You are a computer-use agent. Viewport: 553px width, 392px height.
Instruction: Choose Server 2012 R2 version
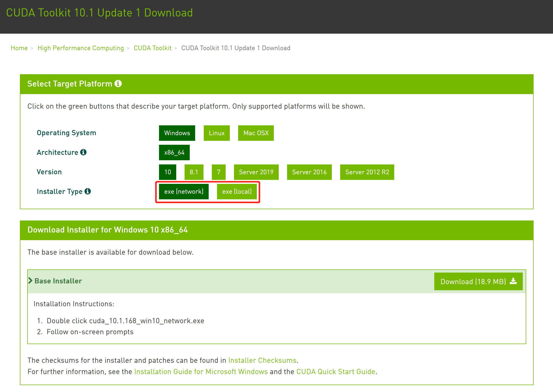[x=367, y=172]
